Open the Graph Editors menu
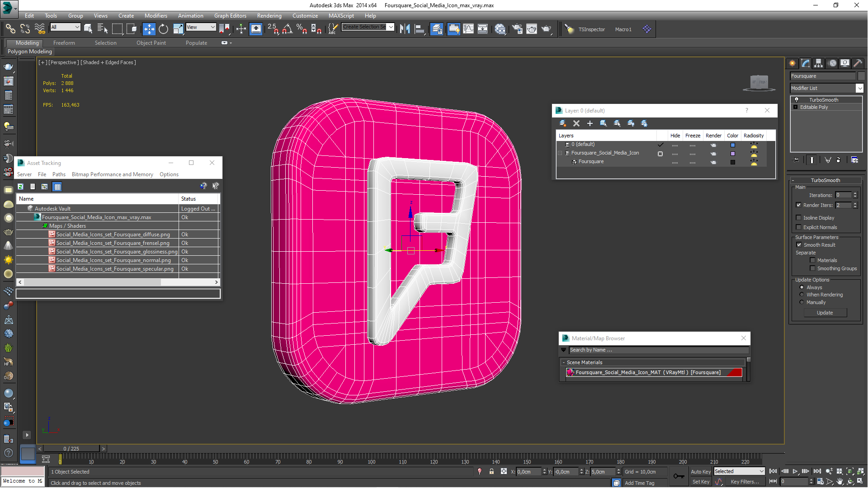This screenshot has width=868, height=488. [x=230, y=16]
